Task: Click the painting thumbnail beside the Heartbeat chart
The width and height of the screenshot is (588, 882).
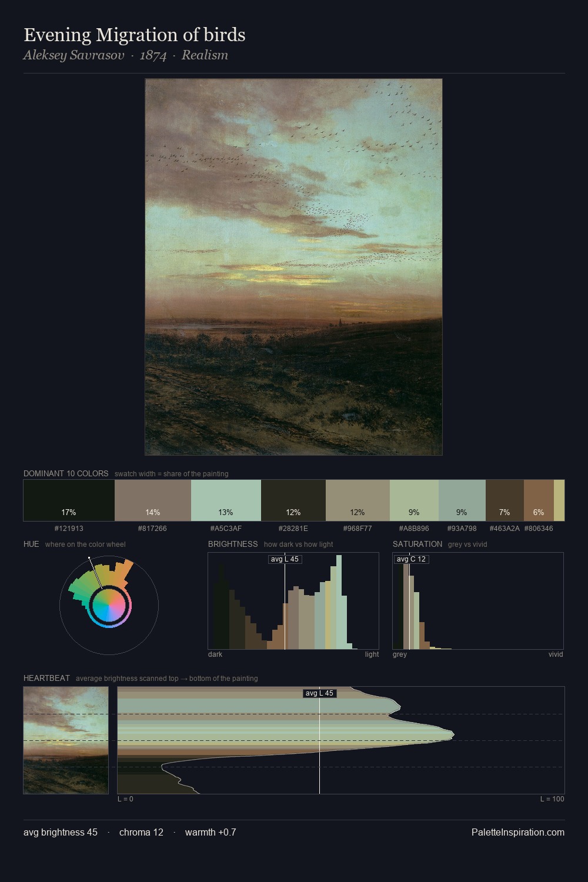Action: pyautogui.click(x=66, y=740)
